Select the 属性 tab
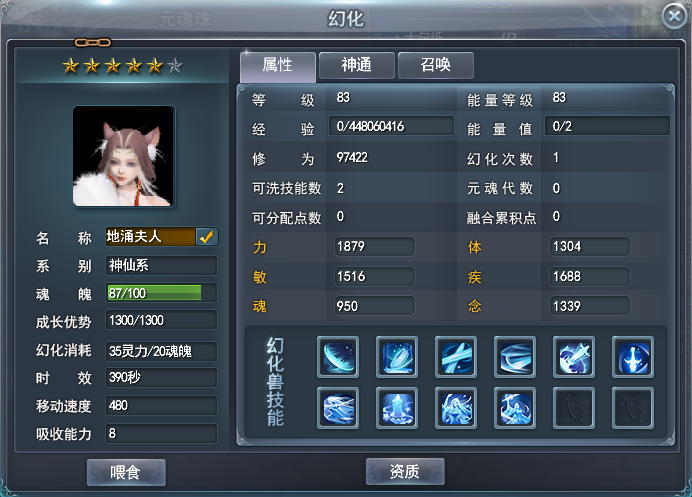The image size is (692, 497). point(278,66)
